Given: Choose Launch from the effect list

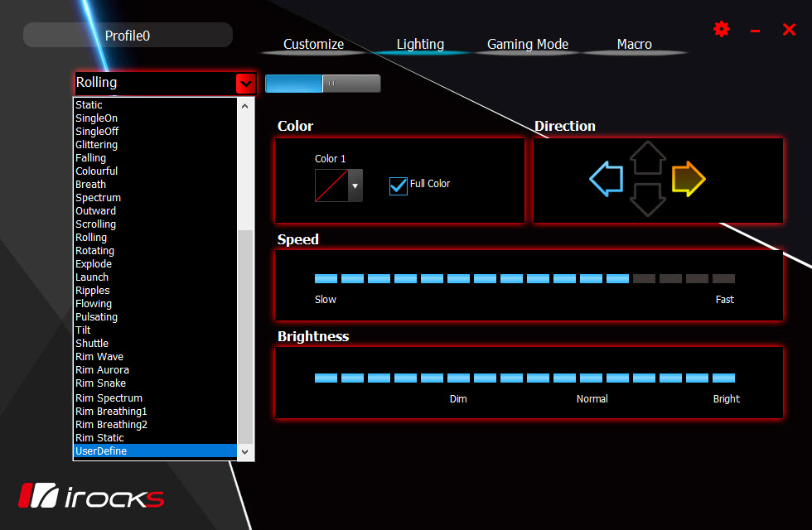Looking at the screenshot, I should 156,277.
